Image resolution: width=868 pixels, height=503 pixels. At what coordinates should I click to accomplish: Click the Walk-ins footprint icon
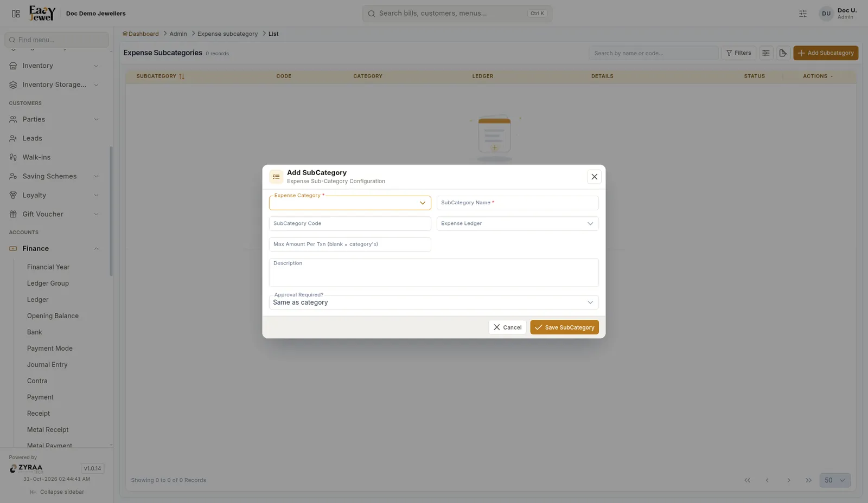pyautogui.click(x=13, y=157)
